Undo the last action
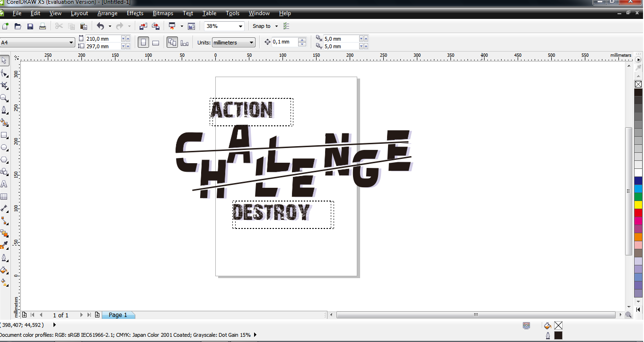This screenshot has width=644, height=342. [101, 26]
